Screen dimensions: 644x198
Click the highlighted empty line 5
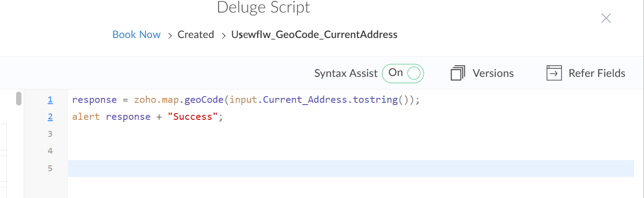[x=351, y=168]
